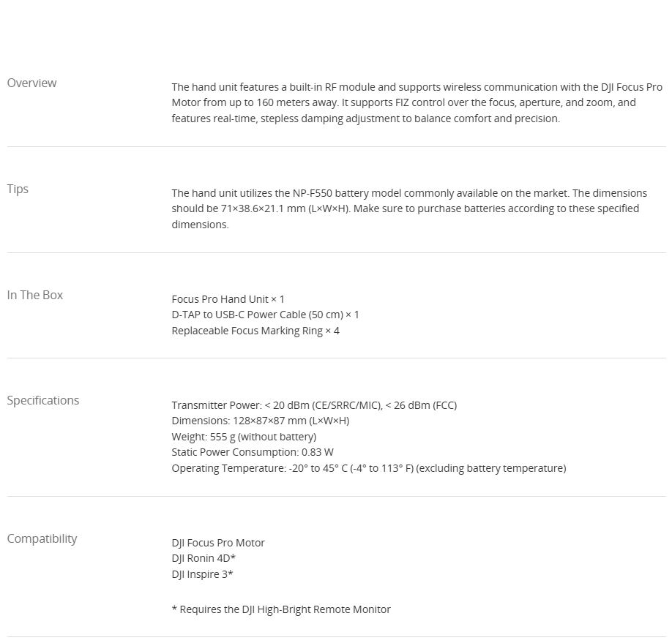Click the Weight 555 g specification
The height and width of the screenshot is (643, 672).
tap(244, 437)
